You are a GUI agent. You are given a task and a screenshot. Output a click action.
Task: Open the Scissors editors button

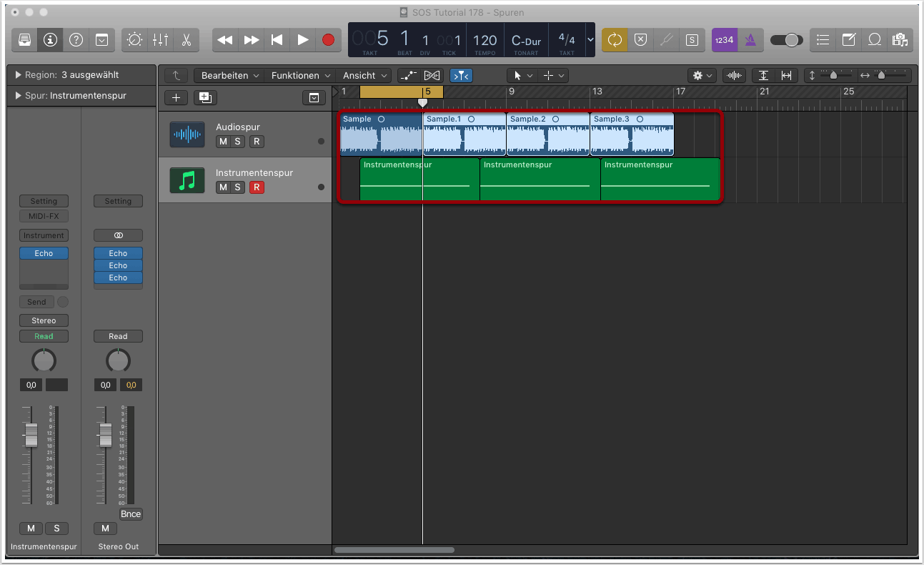(186, 40)
